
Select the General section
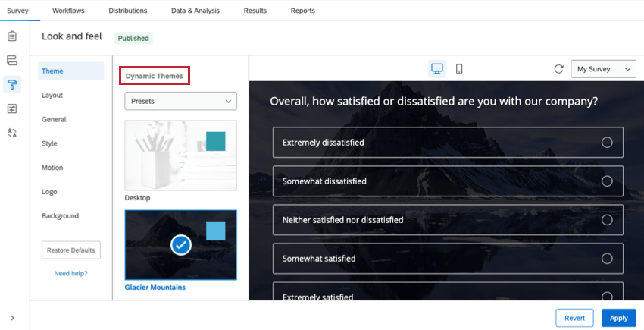pos(54,119)
